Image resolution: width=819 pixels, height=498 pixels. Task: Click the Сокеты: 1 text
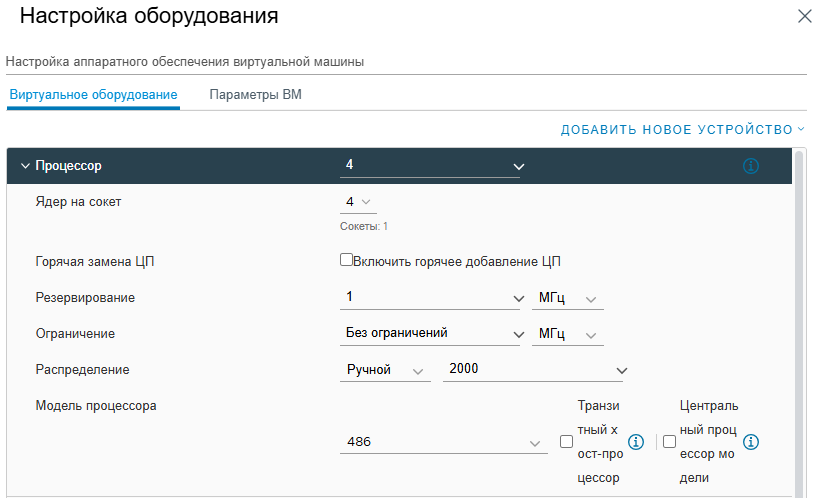coord(364,227)
